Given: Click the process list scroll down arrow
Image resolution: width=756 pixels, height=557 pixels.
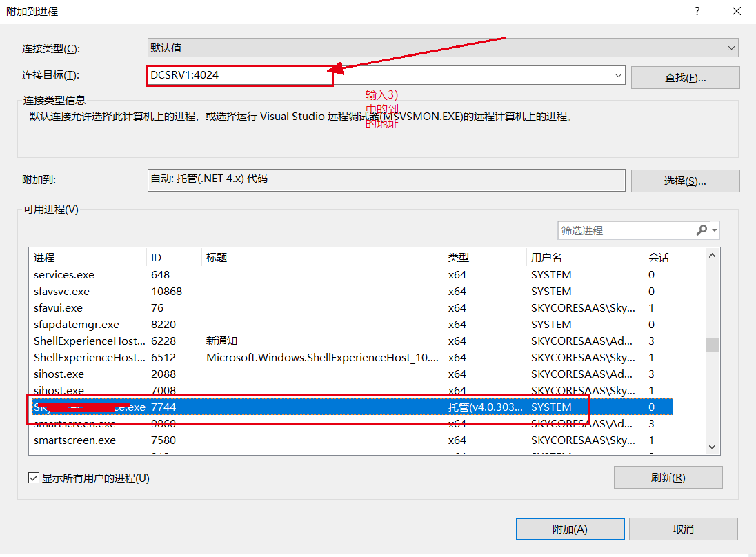Looking at the screenshot, I should click(x=712, y=447).
